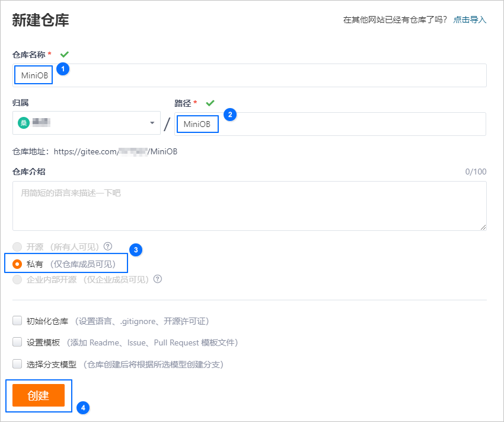504x422 pixels.
Task: Click the blue step 1 marker badge
Action: (63, 69)
